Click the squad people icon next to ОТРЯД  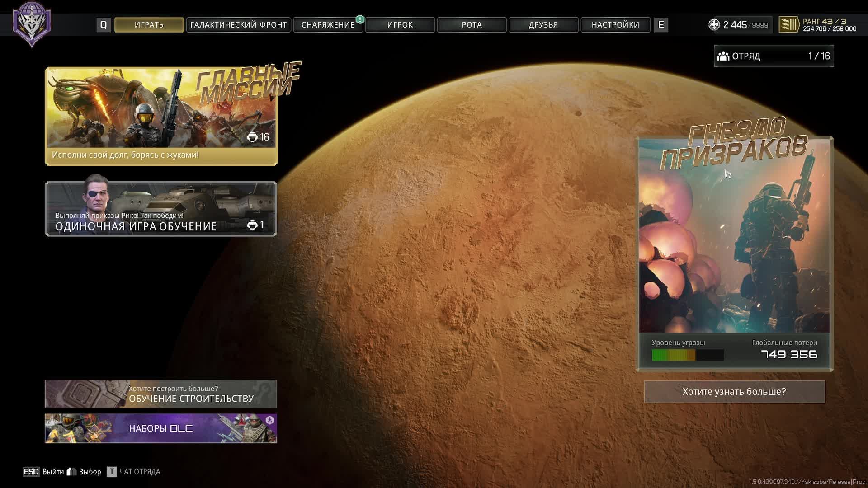pos(723,56)
